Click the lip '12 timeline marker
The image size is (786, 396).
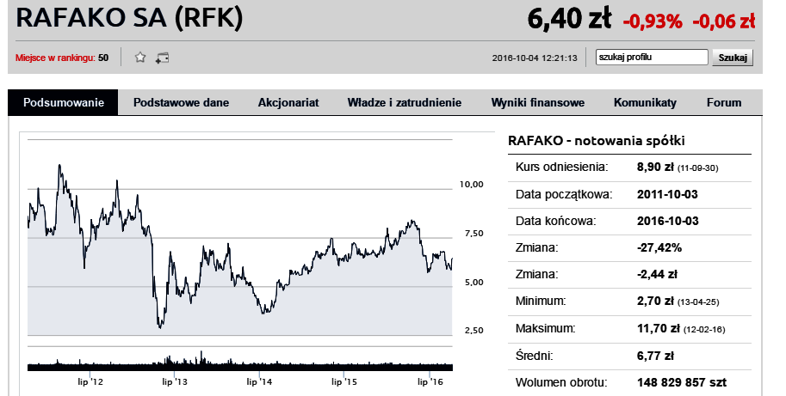click(91, 382)
